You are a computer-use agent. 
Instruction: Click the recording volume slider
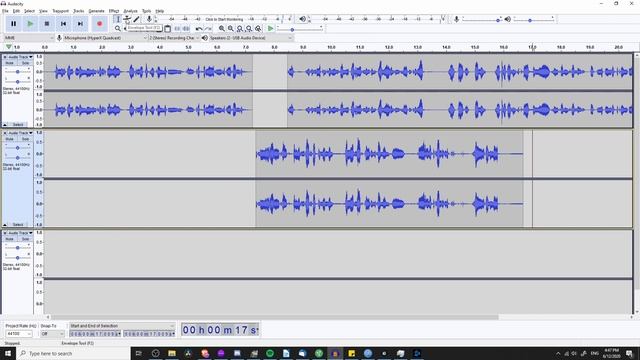coord(482,19)
